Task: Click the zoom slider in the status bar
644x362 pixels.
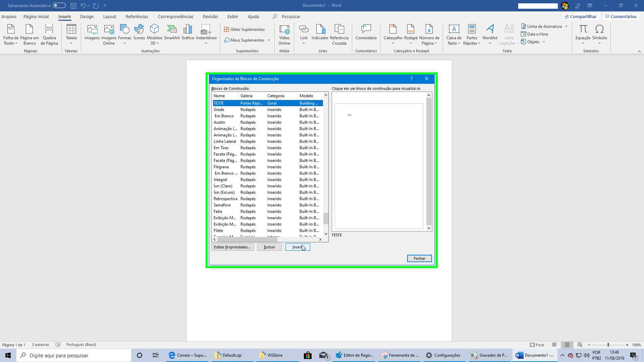Action: [x=608, y=345]
